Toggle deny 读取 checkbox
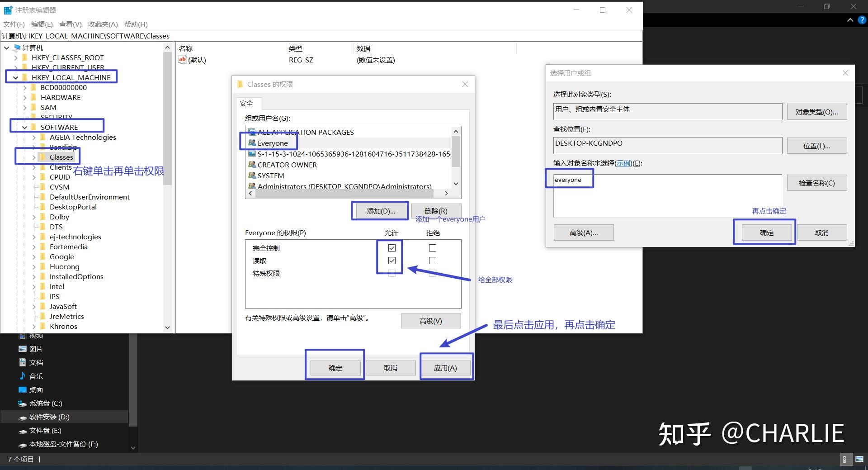Viewport: 868px width, 470px height. coord(433,261)
